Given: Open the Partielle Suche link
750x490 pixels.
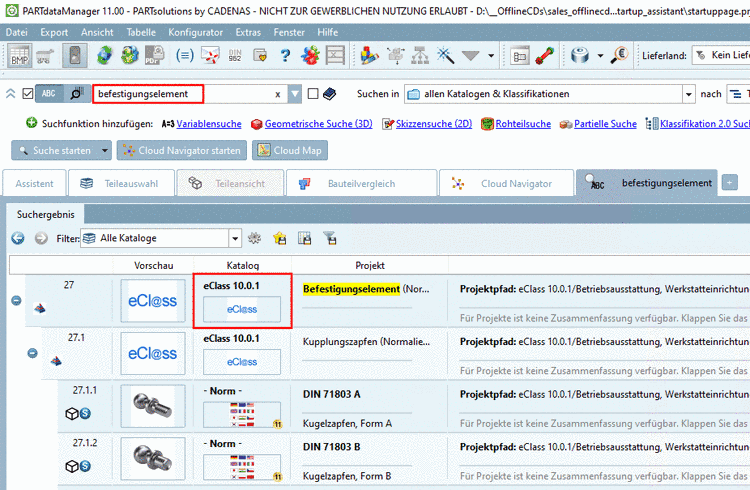Looking at the screenshot, I should tap(605, 124).
